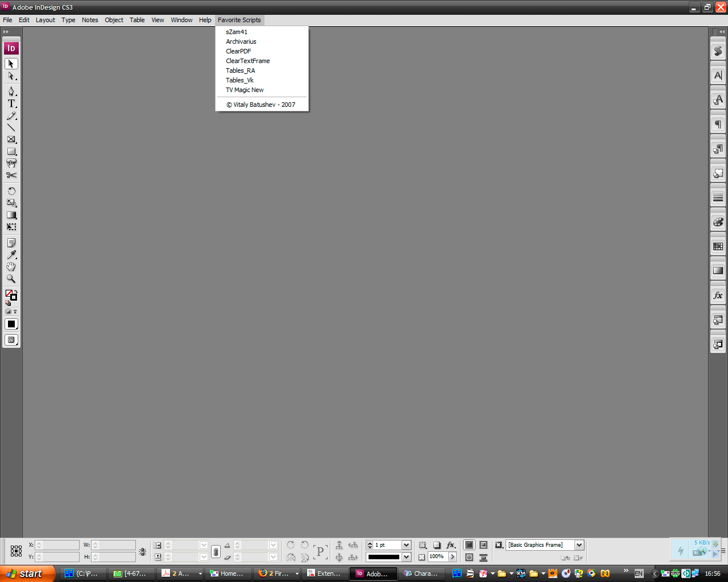
Task: Select the Button tool
Action: point(11,163)
